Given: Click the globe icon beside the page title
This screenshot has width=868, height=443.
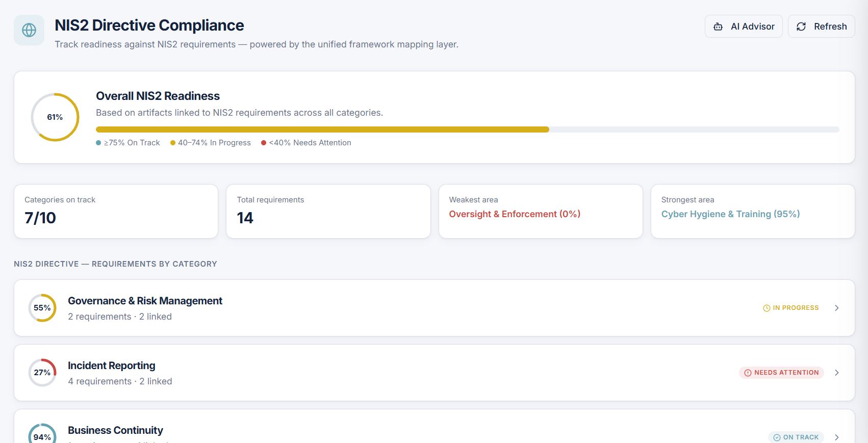Looking at the screenshot, I should (x=29, y=30).
